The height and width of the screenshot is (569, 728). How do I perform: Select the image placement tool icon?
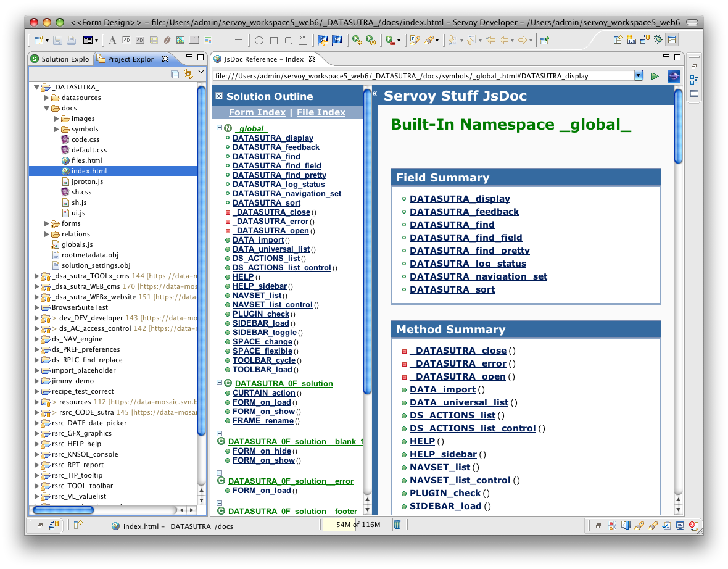pyautogui.click(x=181, y=40)
